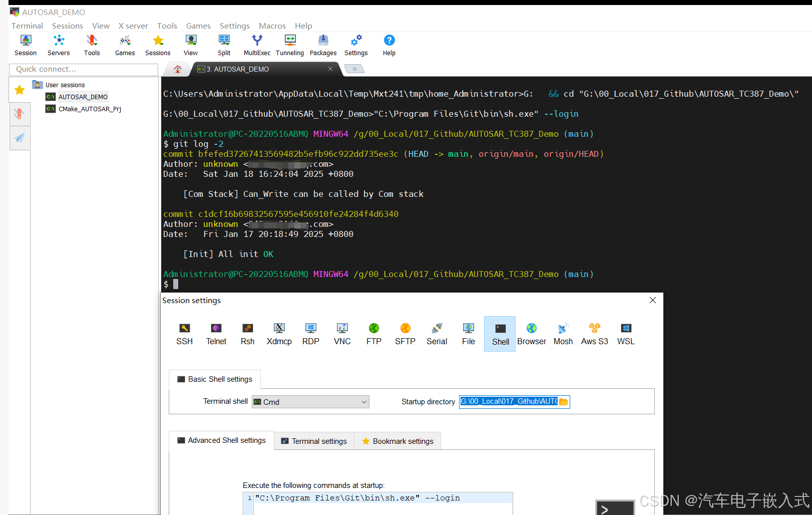Image resolution: width=812 pixels, height=515 pixels.
Task: Open the View menu
Action: (x=101, y=26)
